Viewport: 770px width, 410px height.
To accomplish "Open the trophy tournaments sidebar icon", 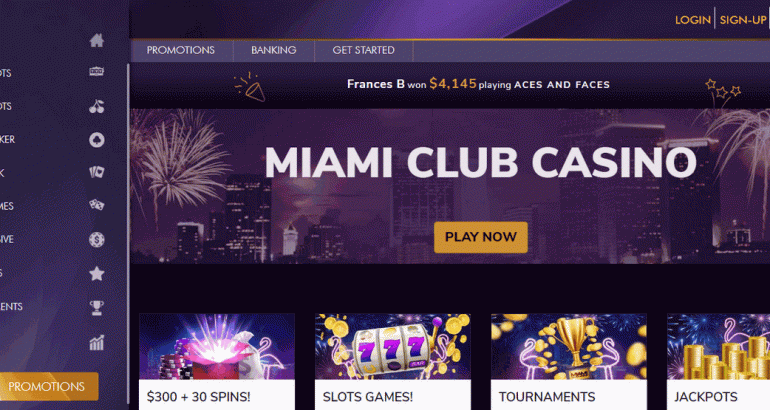I will (x=97, y=308).
